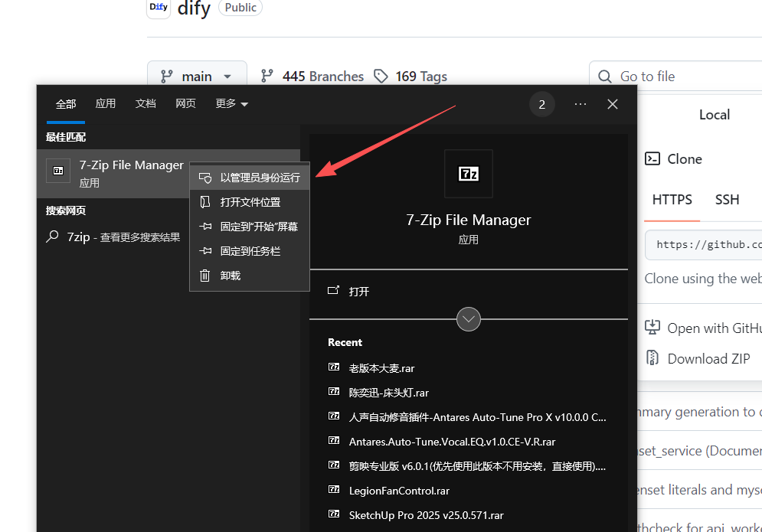
Task: Close the search panel with the X
Action: pyautogui.click(x=613, y=104)
